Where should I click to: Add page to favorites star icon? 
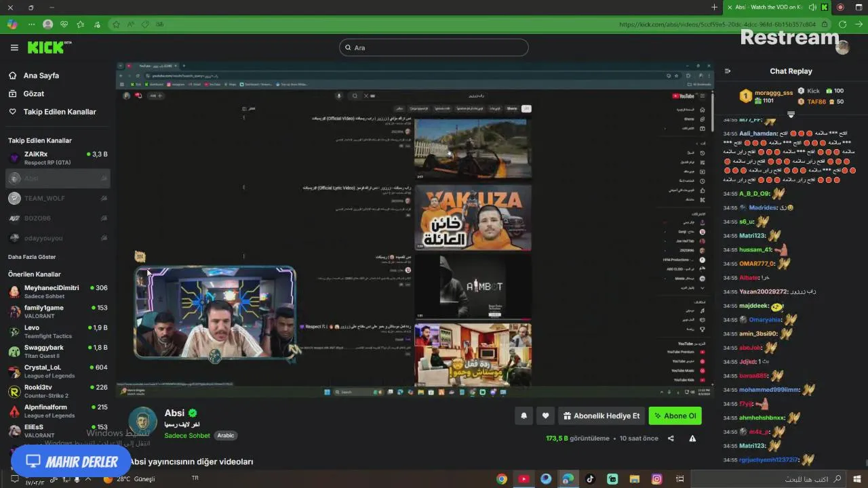[x=116, y=24]
